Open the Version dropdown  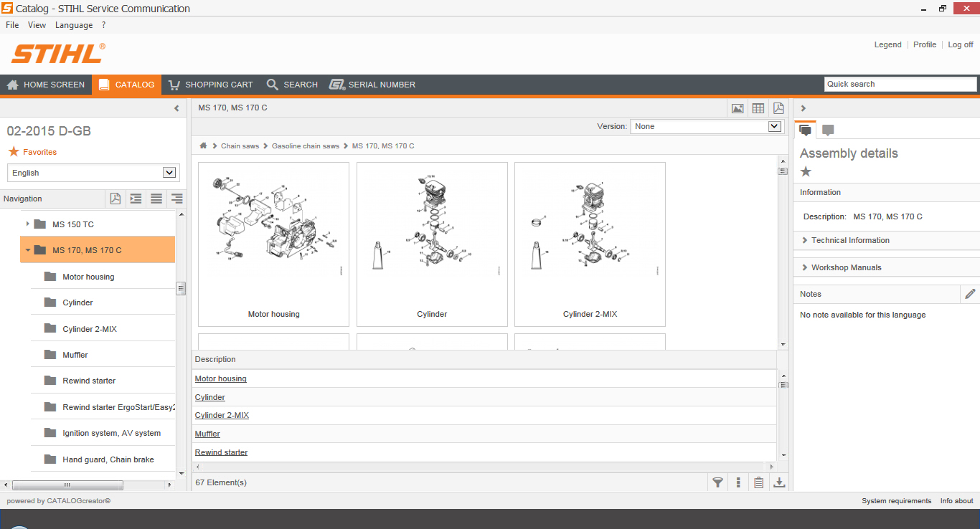[706, 126]
